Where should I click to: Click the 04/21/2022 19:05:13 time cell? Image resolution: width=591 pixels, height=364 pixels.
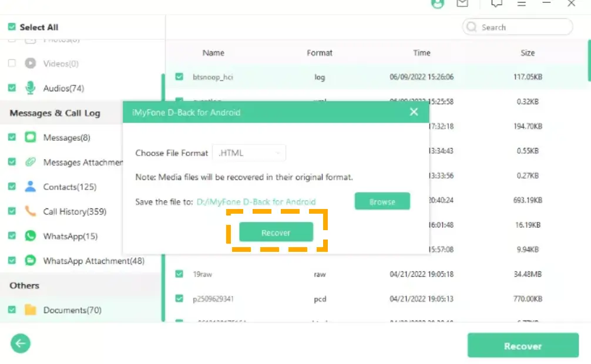pos(421,299)
